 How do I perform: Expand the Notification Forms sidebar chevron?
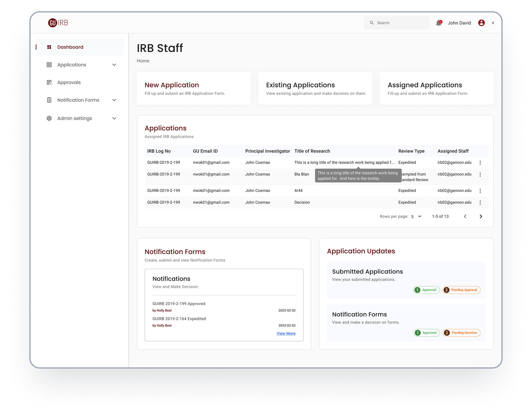point(114,100)
